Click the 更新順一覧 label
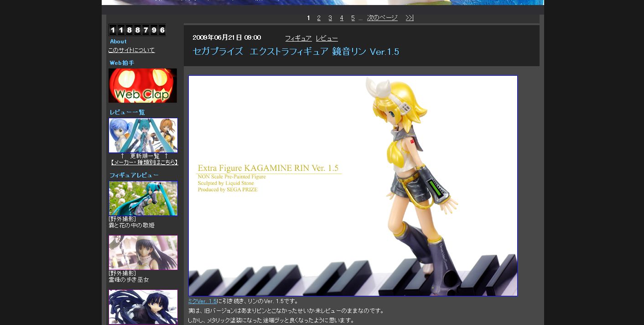This screenshot has width=644, height=325. click(145, 156)
